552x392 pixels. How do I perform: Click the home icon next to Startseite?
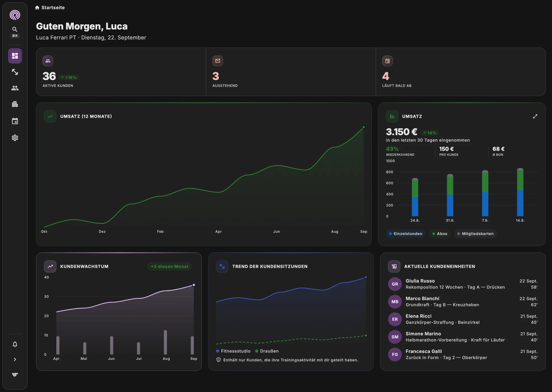(x=37, y=8)
